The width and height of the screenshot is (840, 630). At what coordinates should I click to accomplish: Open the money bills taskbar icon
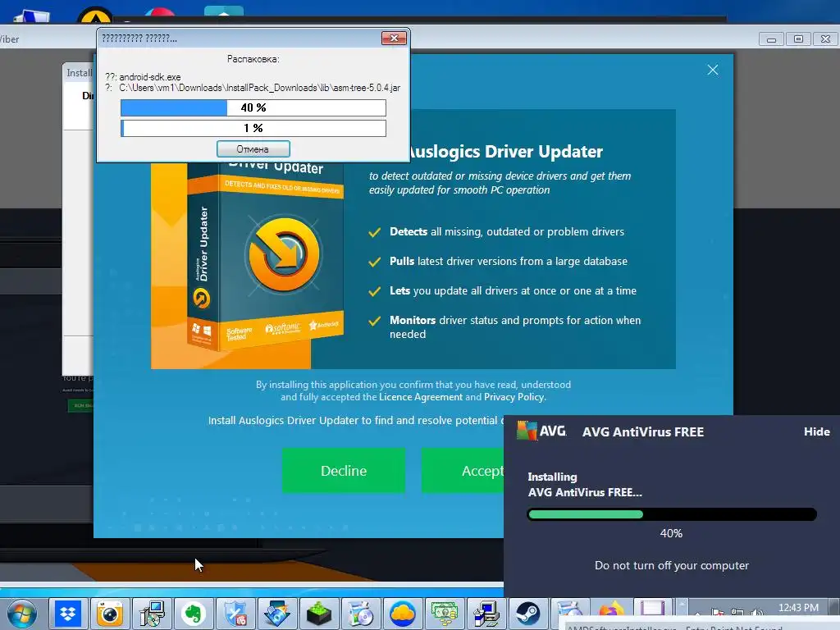pyautogui.click(x=444, y=614)
